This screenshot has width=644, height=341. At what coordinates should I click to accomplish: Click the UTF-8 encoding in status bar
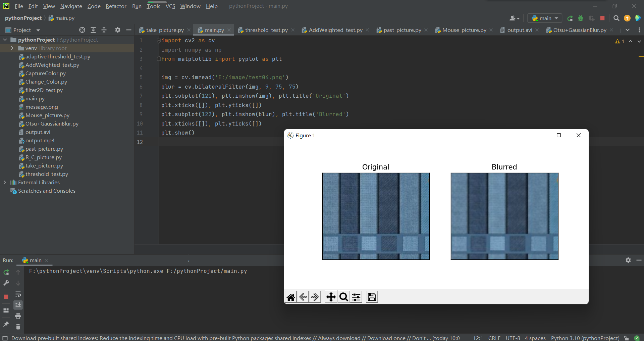(513, 338)
